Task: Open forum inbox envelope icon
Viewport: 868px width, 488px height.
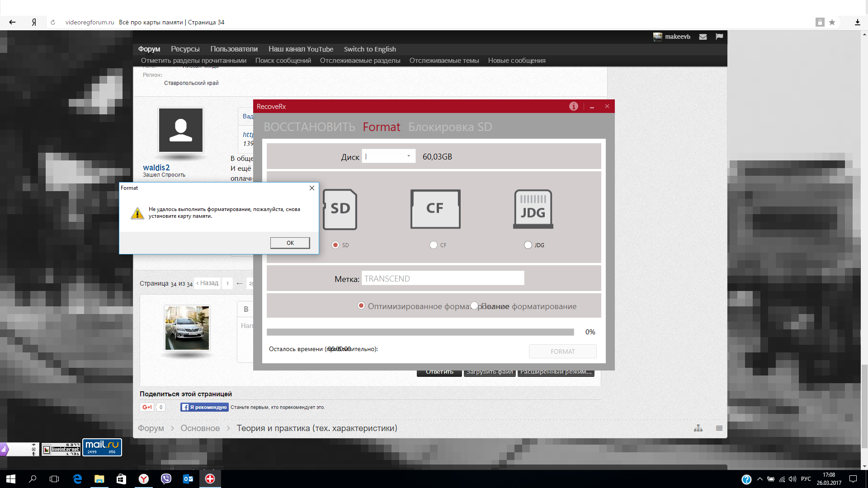Action: click(703, 37)
